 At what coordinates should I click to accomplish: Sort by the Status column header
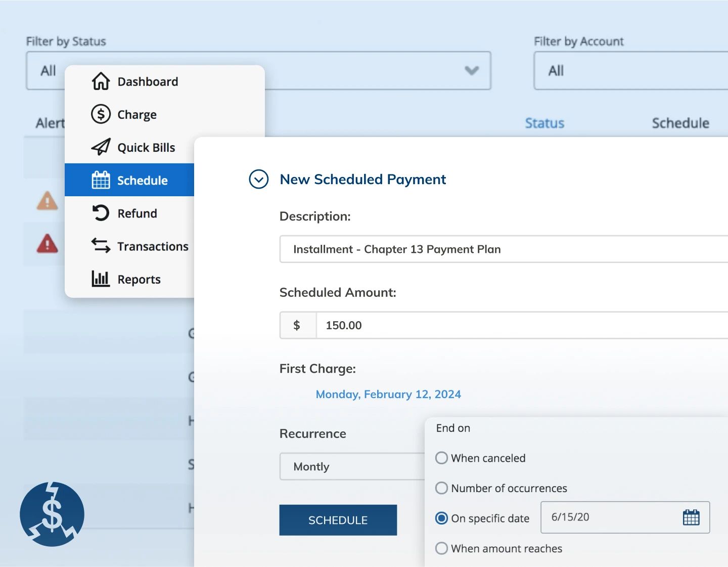(544, 123)
